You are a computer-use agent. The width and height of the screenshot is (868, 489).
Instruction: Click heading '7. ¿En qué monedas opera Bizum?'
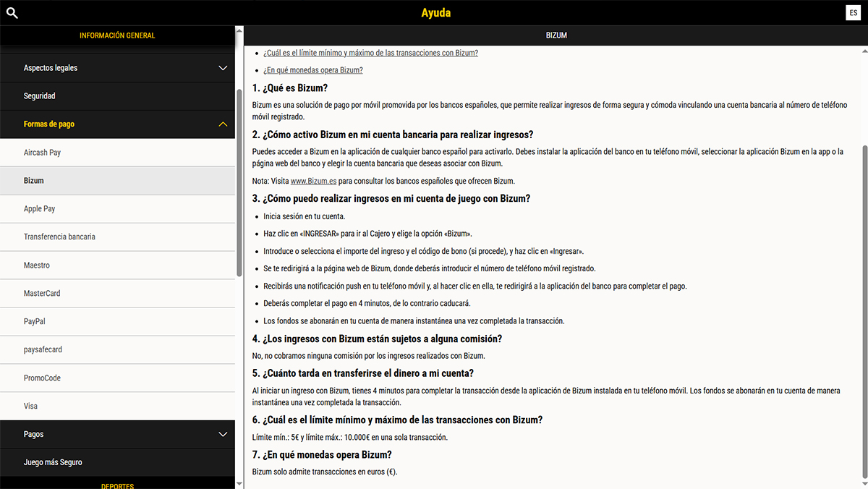pos(322,454)
